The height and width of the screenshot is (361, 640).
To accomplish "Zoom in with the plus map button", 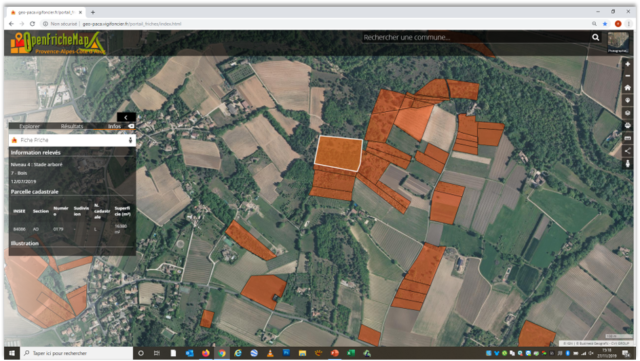I will (628, 64).
